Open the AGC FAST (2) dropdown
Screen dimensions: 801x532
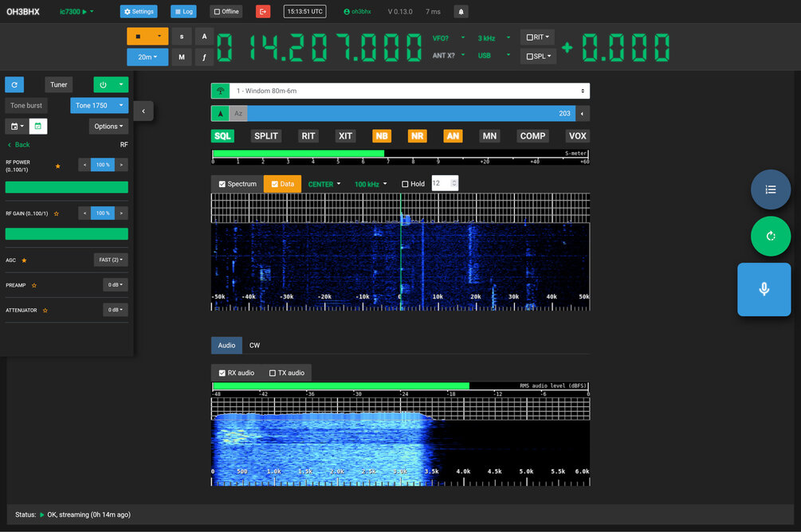pyautogui.click(x=110, y=260)
